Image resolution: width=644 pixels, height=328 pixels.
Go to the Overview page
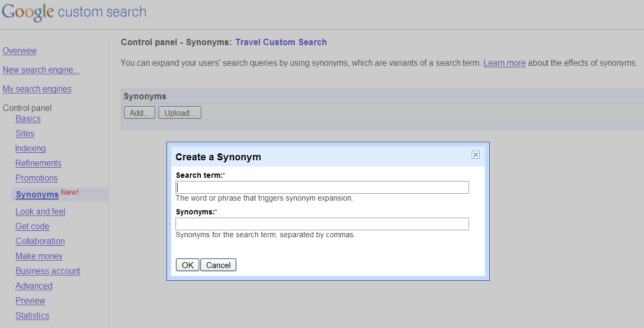(20, 50)
